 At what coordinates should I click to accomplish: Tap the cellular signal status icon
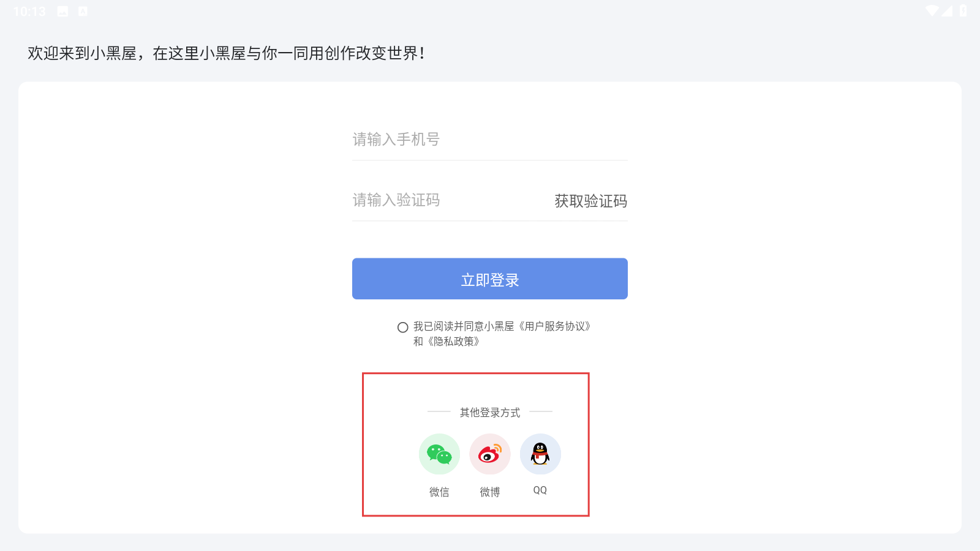(947, 10)
